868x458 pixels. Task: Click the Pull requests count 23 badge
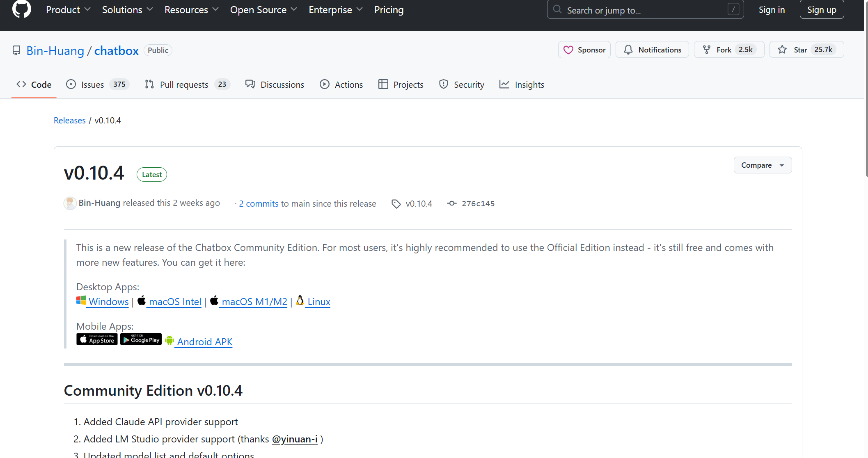[222, 84]
